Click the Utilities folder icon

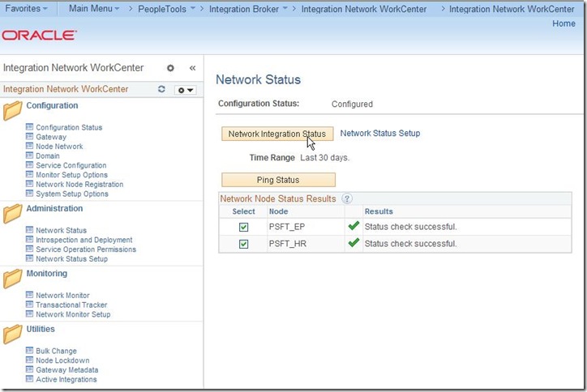[12, 334]
